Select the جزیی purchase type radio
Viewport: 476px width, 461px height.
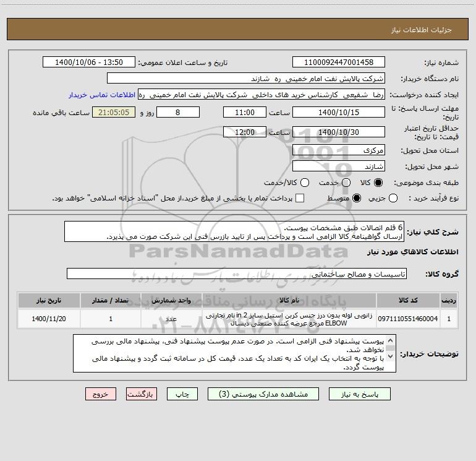click(393, 198)
